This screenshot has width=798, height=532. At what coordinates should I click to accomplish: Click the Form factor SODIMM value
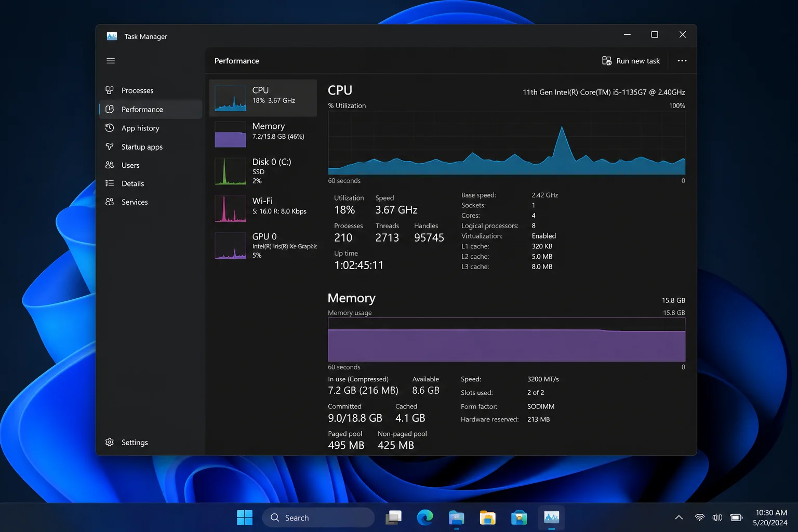pos(541,406)
